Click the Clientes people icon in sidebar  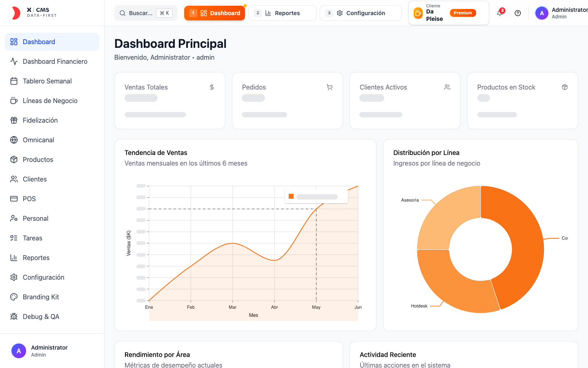click(x=14, y=179)
